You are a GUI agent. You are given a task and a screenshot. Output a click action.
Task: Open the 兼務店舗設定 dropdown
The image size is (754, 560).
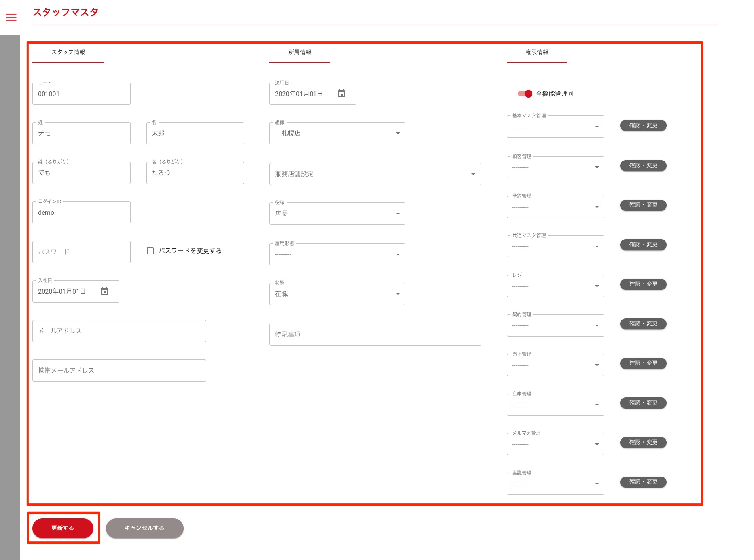[x=375, y=174]
